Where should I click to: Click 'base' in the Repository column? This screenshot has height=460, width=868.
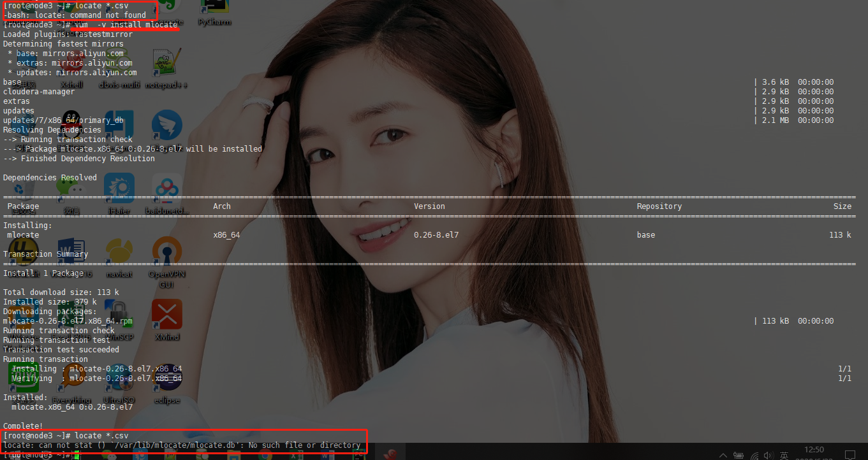646,235
